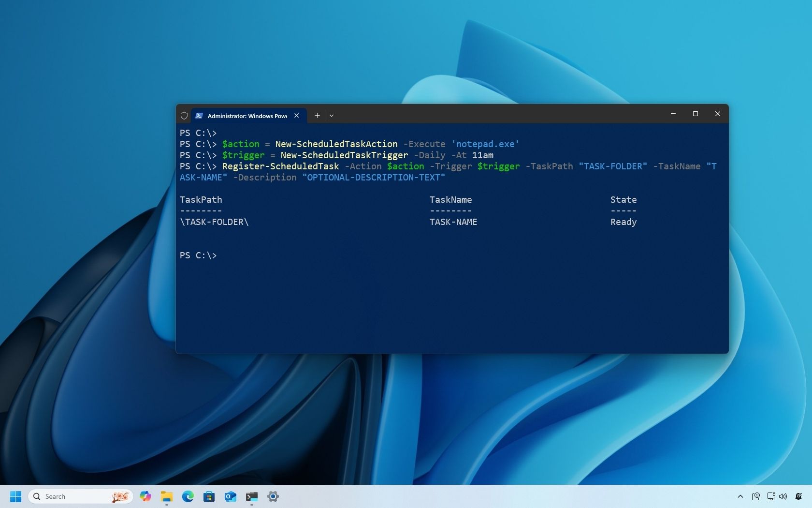
Task: Collapse the terminal window with minimize
Action: click(673, 114)
